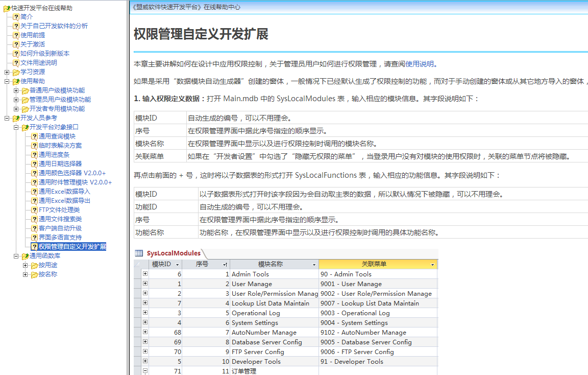Select the SysLocalModules table tab

pyautogui.click(x=174, y=253)
